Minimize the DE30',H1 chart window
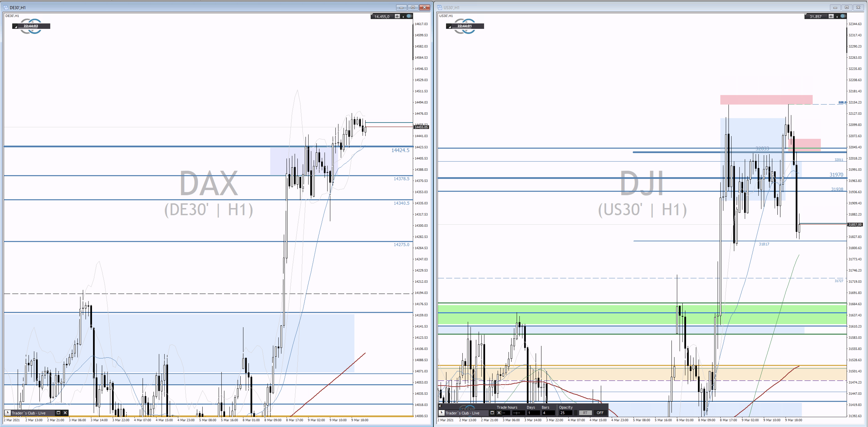The width and height of the screenshot is (868, 427). [x=401, y=7]
